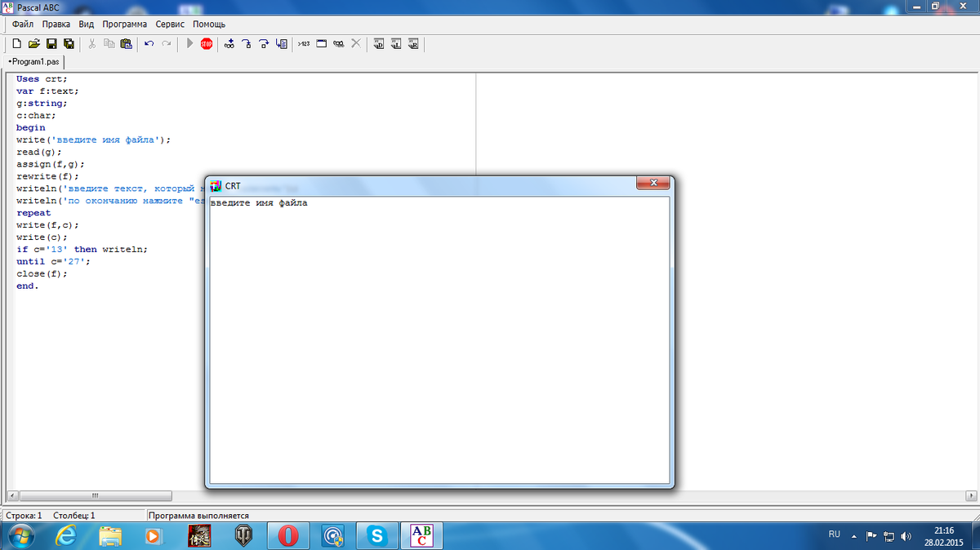This screenshot has width=980, height=550.
Task: Click the code line 'assign(f,g);'
Action: coord(51,164)
